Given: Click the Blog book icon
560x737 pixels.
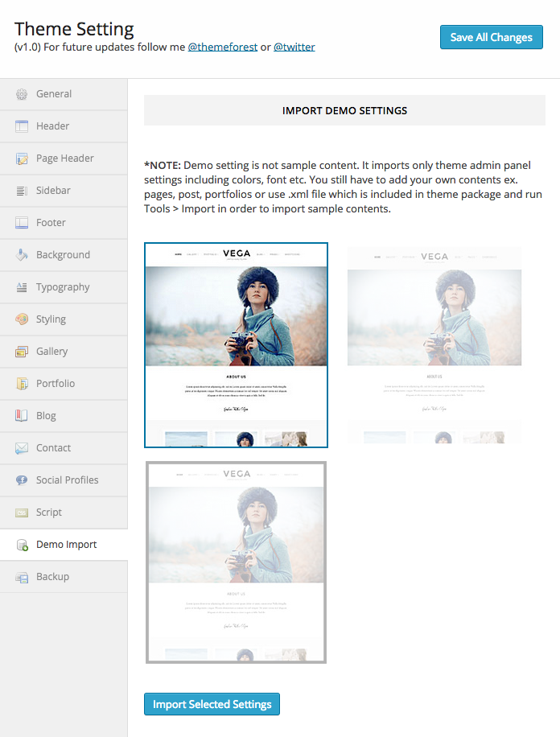Looking at the screenshot, I should click(22, 416).
